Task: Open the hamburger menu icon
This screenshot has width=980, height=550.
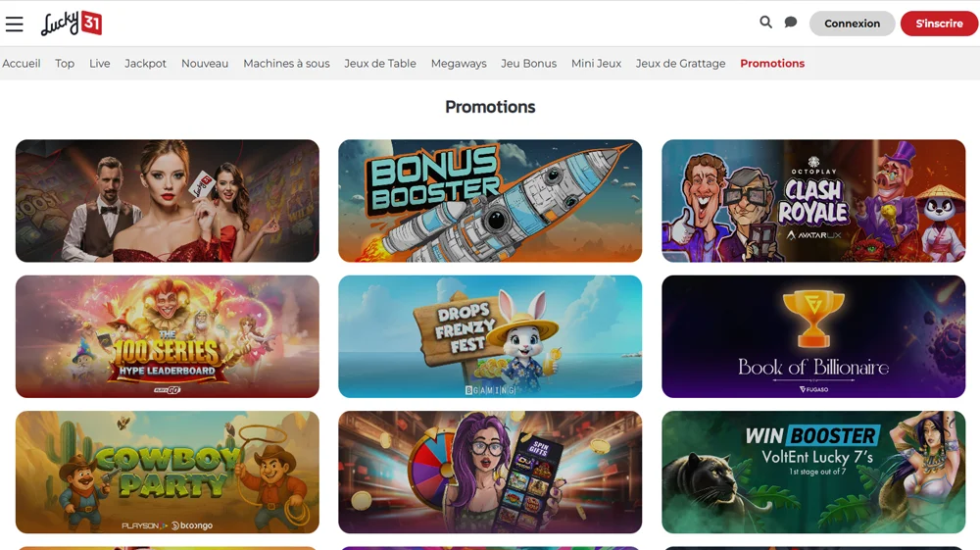Action: click(15, 24)
